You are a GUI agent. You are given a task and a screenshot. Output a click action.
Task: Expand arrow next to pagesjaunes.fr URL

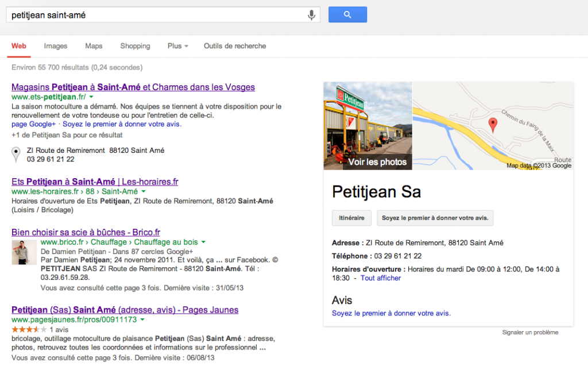(142, 320)
